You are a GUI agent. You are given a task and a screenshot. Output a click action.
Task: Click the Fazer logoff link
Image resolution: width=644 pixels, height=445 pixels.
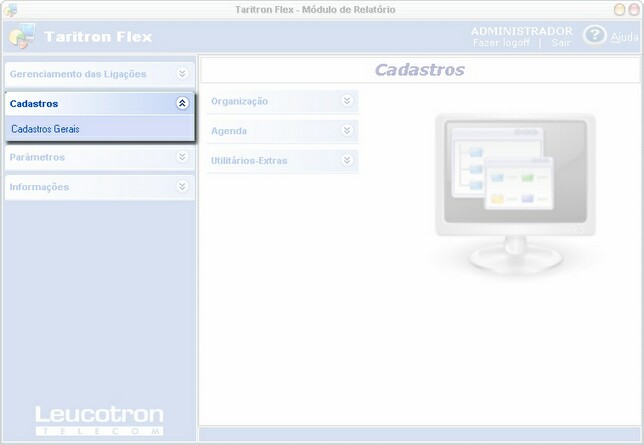501,43
